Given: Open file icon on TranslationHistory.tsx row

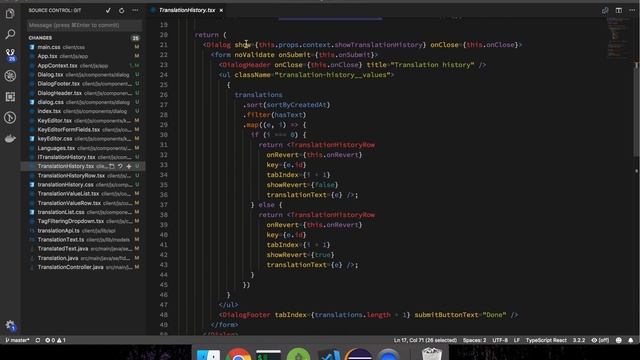Looking at the screenshot, I should [x=111, y=167].
